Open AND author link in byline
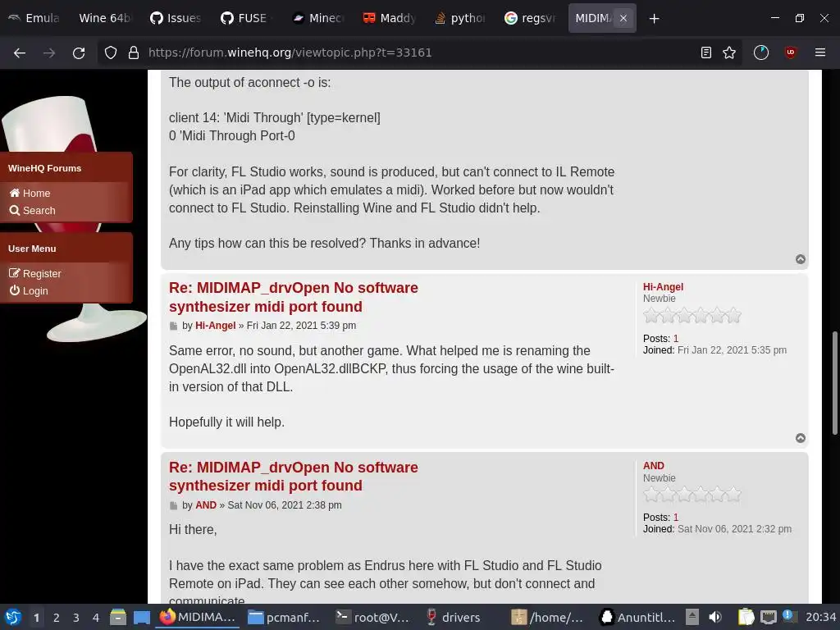 click(x=206, y=505)
